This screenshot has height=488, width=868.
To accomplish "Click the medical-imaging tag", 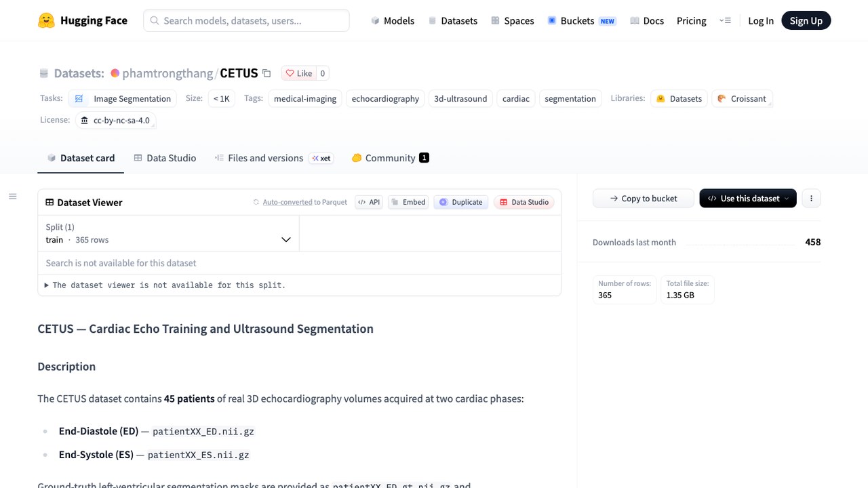I will click(x=305, y=98).
